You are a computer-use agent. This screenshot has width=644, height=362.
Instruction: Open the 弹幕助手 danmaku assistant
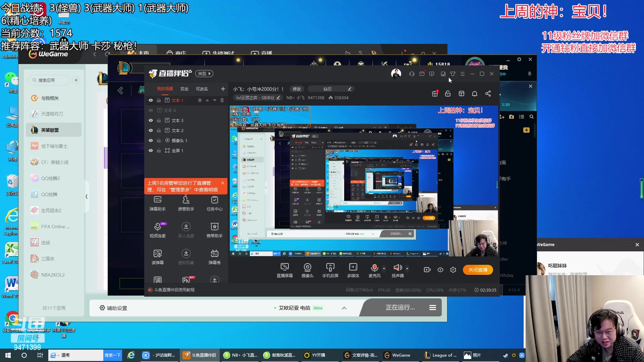point(157,203)
